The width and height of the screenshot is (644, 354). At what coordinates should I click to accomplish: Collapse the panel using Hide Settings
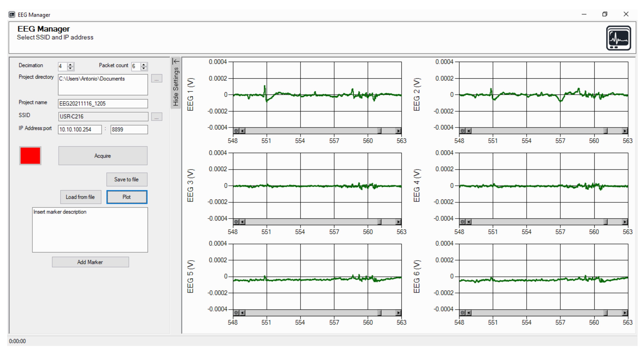pos(176,83)
